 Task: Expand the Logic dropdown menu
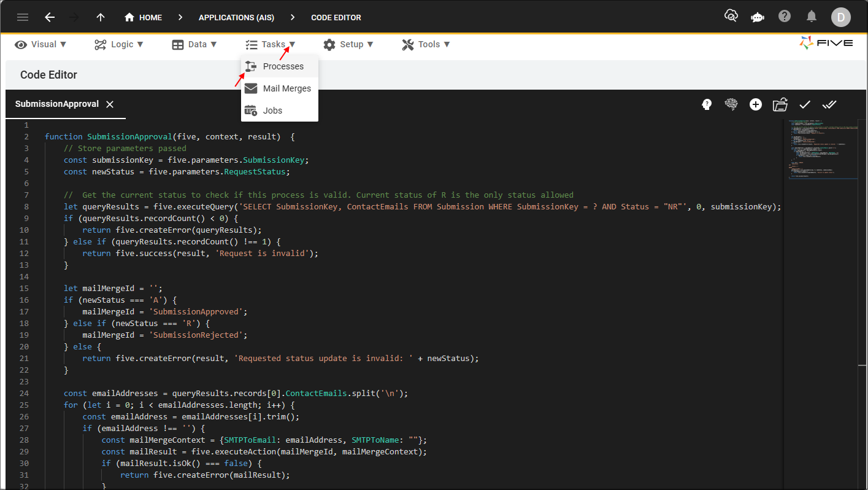click(119, 44)
